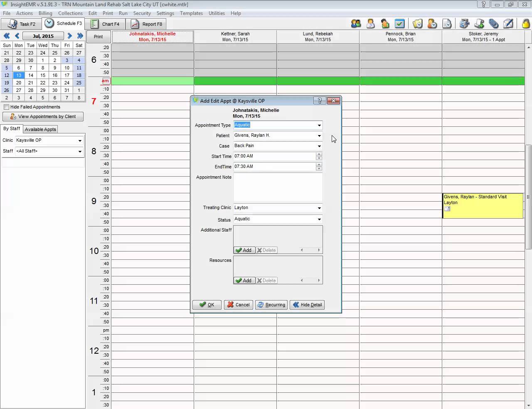This screenshot has height=409, width=532.
Task: Click the document with green plus icon
Action: point(479,24)
